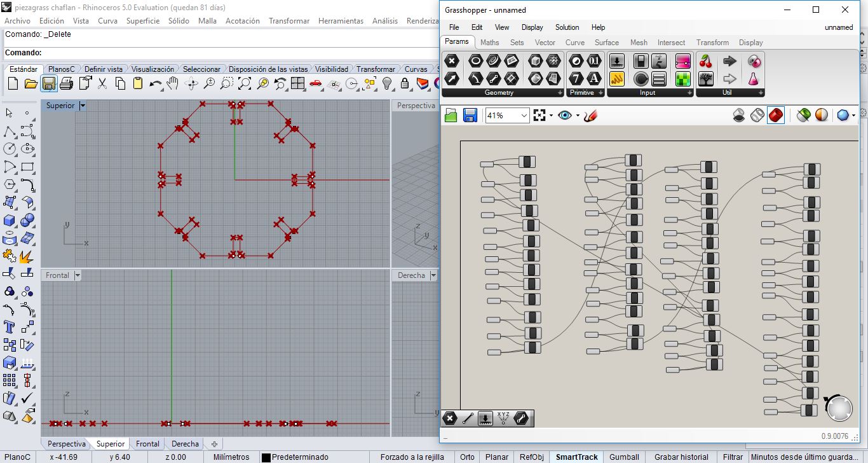This screenshot has height=463, width=868.
Task: Click the four-viewport layout icon
Action: click(x=298, y=83)
